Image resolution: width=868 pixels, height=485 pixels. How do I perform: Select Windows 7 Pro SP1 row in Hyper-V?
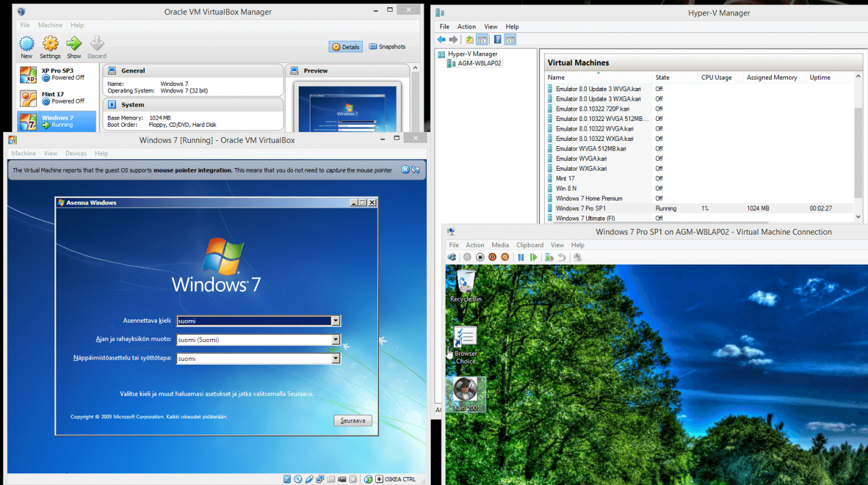pyautogui.click(x=700, y=208)
